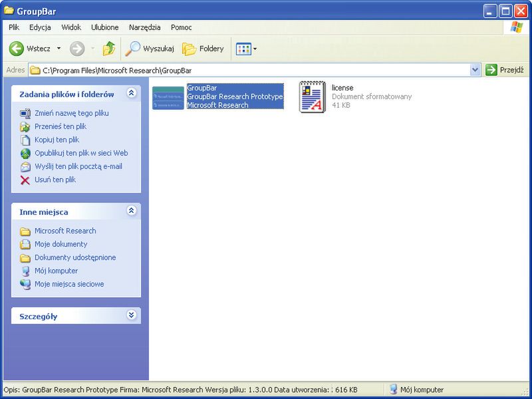Viewport: 532px width, 399px height.
Task: Click Przenieś ten plik link
Action: [61, 126]
